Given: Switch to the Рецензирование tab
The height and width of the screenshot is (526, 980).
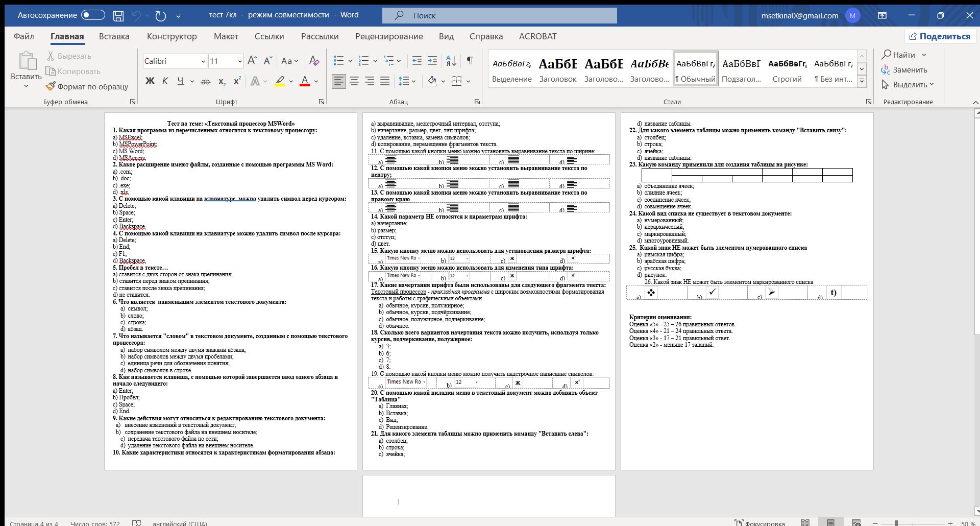Looking at the screenshot, I should pos(389,36).
